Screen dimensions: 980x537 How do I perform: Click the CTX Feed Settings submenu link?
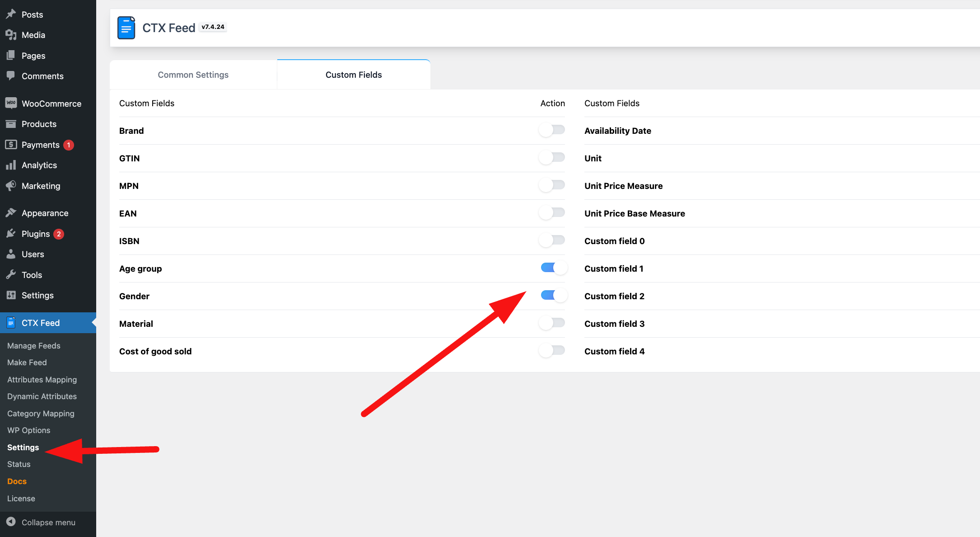tap(23, 447)
